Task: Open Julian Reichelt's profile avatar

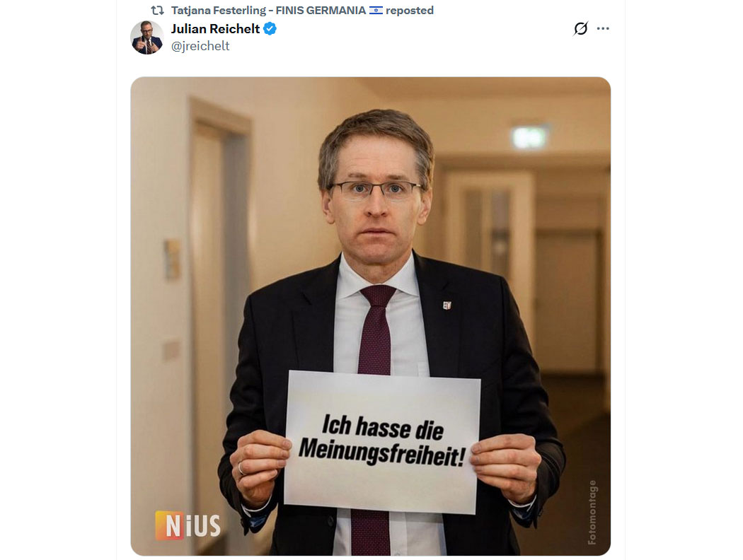Action: click(x=147, y=37)
